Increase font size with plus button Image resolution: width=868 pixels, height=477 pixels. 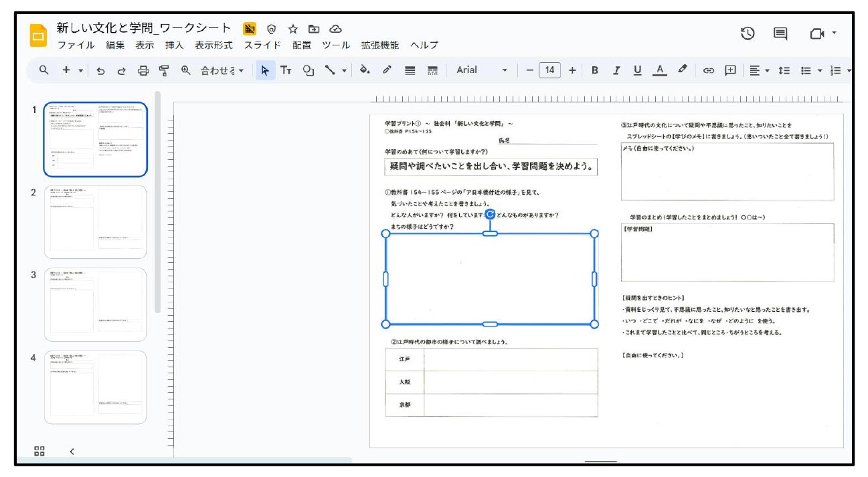click(x=572, y=70)
